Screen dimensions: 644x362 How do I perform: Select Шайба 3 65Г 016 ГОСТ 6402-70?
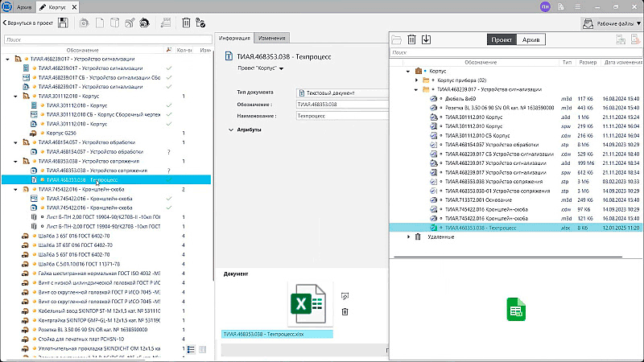(74, 236)
